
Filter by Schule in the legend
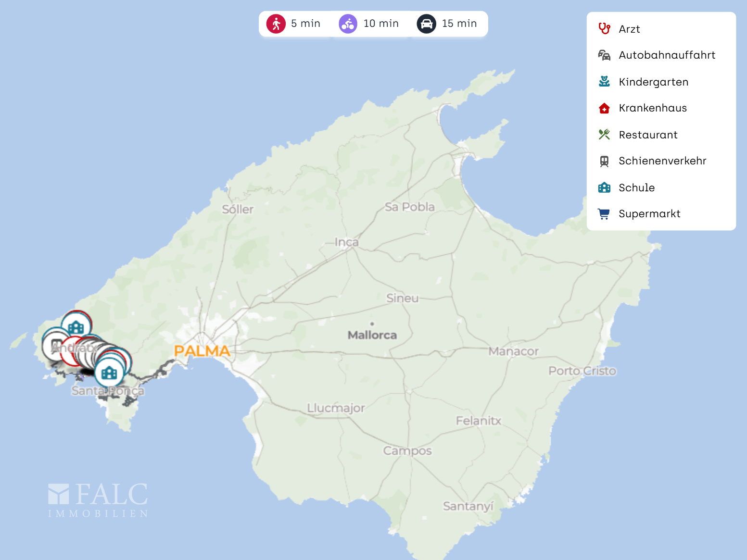[x=636, y=187]
